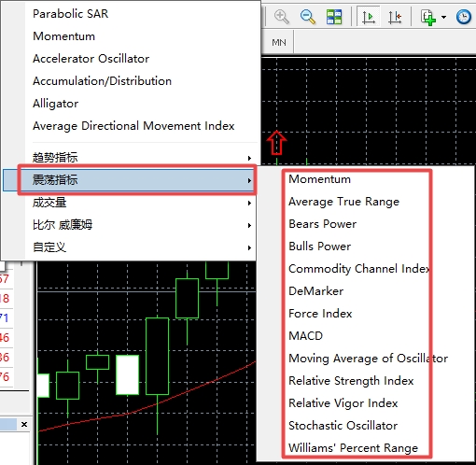The height and width of the screenshot is (465, 476).
Task: Select Alligator indicator entry
Action: pyautogui.click(x=55, y=104)
